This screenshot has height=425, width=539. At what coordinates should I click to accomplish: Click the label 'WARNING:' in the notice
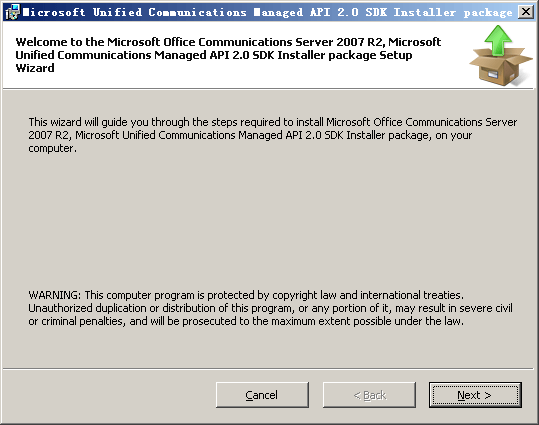[55, 295]
